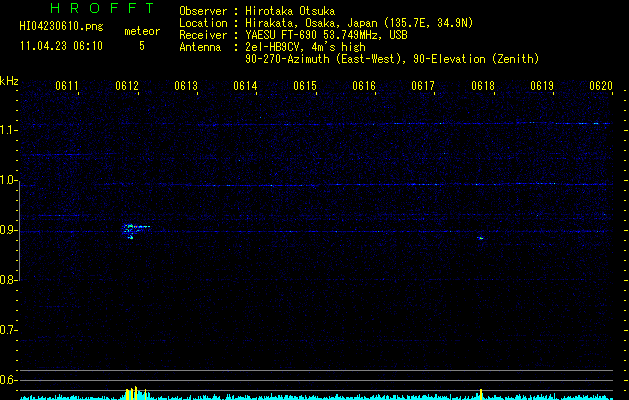The image size is (629, 400).
Task: Click the small meteor echo near 0618
Action: [x=481, y=238]
